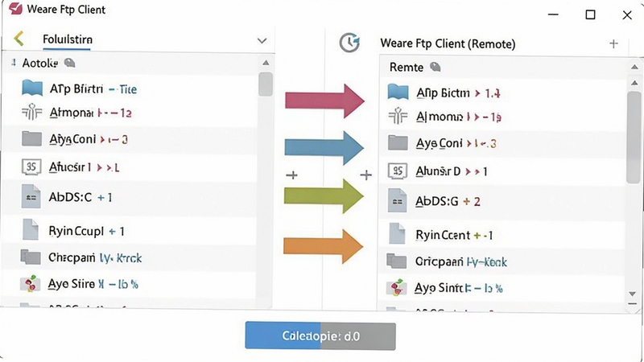Expand the Foluilstira dropdown chevron
644x362 pixels.
tap(262, 41)
